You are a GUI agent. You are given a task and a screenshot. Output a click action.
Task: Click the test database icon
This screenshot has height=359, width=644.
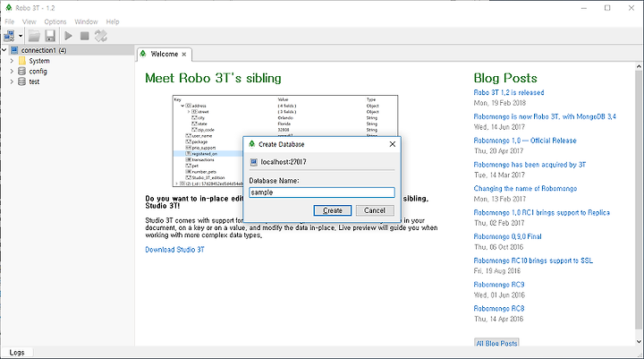[22, 81]
